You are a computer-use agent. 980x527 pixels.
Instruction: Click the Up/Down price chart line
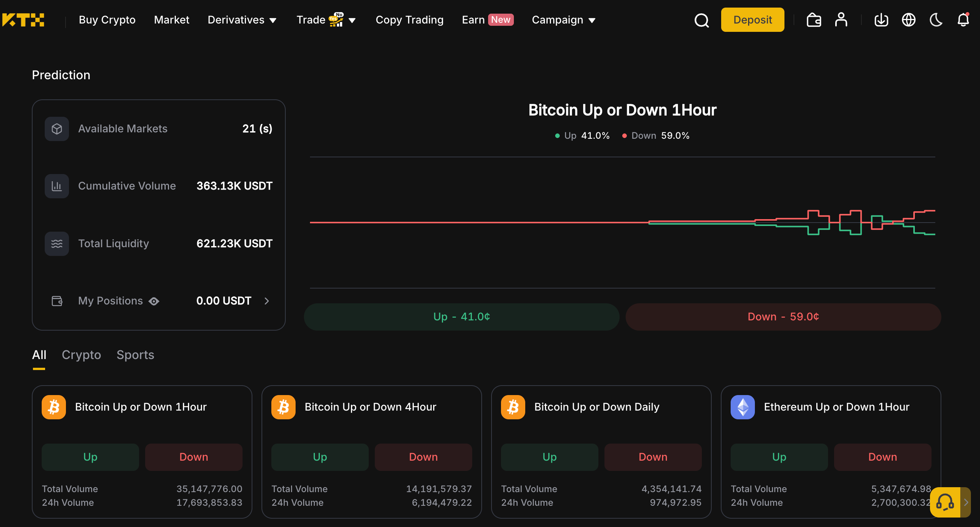(622, 223)
